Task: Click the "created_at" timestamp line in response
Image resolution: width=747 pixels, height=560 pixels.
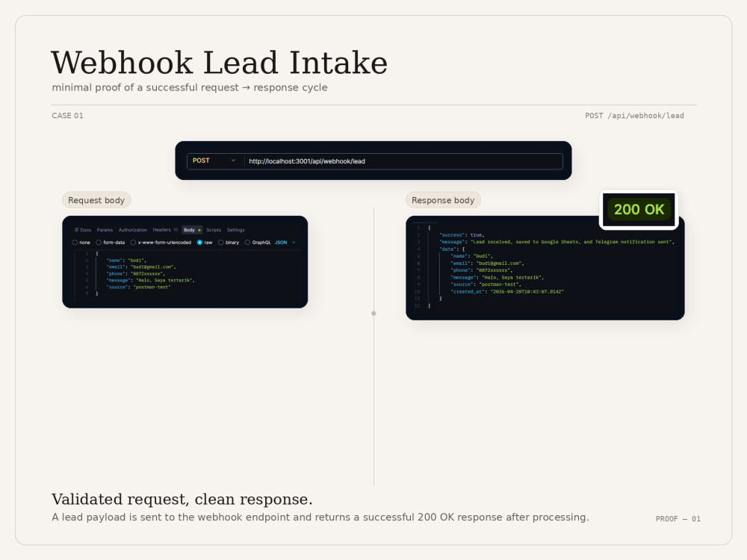Action: point(507,291)
